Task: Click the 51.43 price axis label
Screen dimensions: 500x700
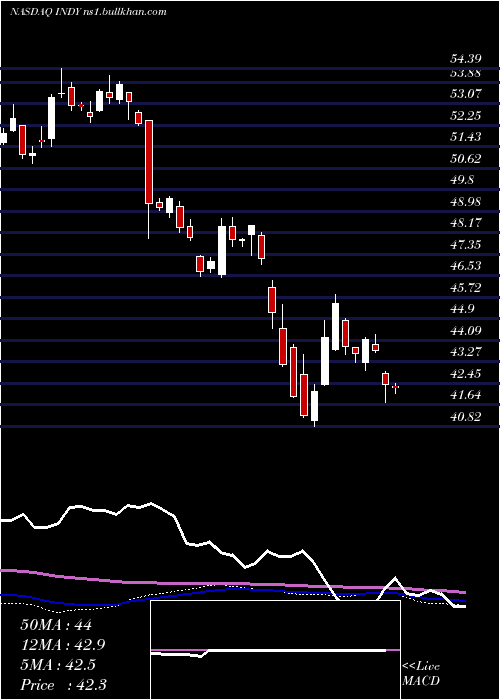Action: pos(465,137)
